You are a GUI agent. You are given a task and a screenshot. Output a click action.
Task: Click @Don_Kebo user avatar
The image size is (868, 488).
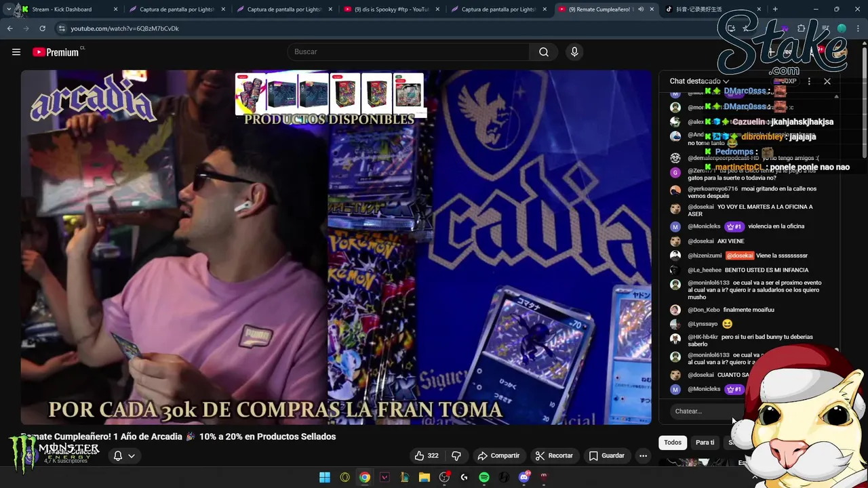pos(675,310)
